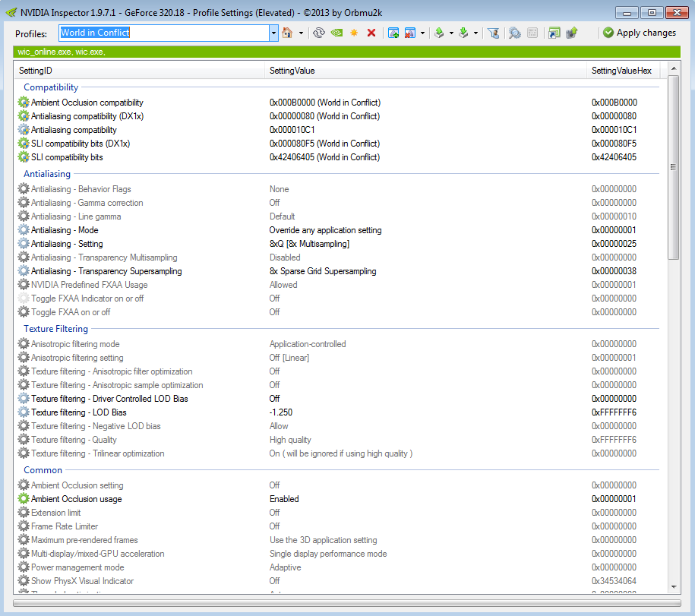Click the camera with green arrow toolbar icon

click(572, 33)
